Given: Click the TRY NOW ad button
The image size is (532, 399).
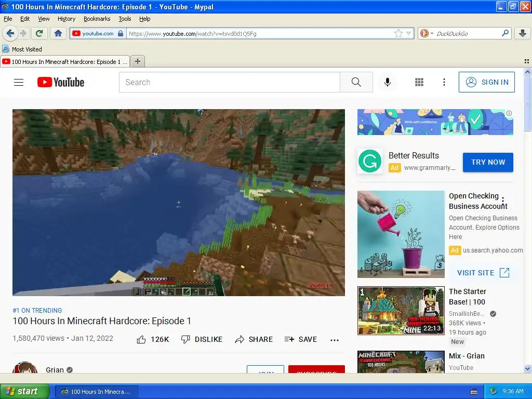Looking at the screenshot, I should click(488, 162).
